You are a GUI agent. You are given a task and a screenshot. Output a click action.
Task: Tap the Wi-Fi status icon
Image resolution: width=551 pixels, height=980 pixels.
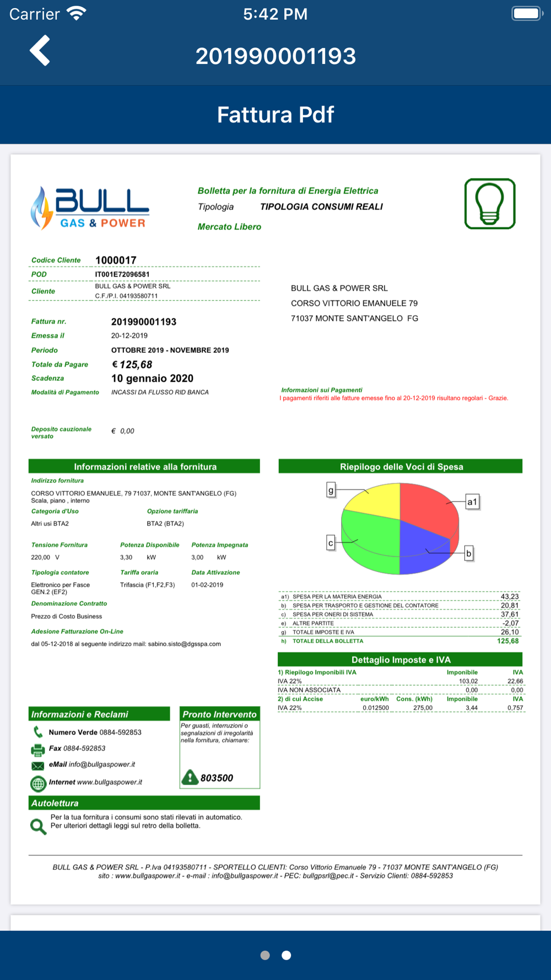coord(76,13)
